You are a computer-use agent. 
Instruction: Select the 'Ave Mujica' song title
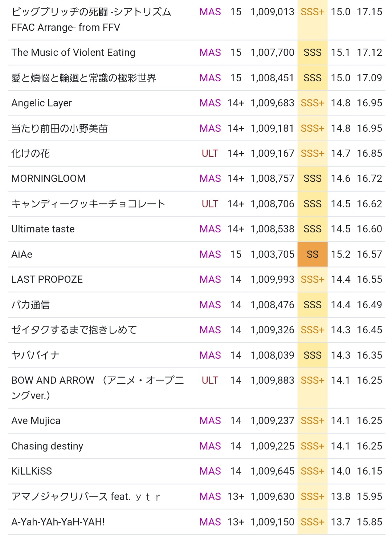[x=36, y=421]
